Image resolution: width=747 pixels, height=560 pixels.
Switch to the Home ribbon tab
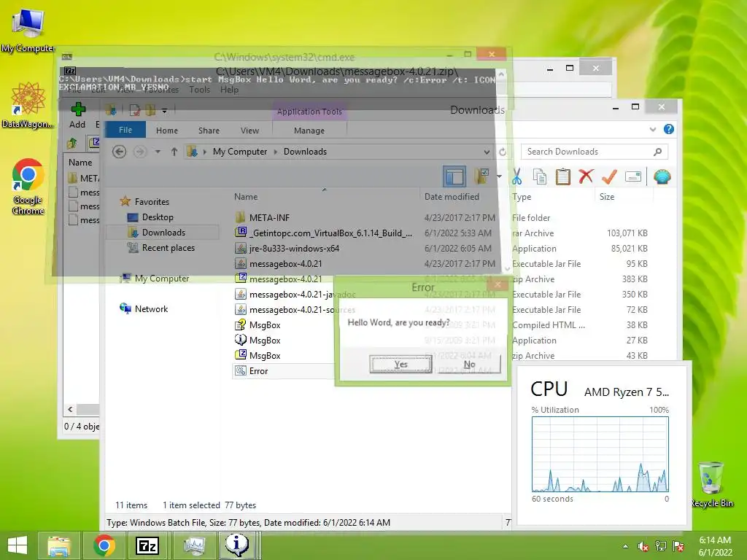point(167,131)
